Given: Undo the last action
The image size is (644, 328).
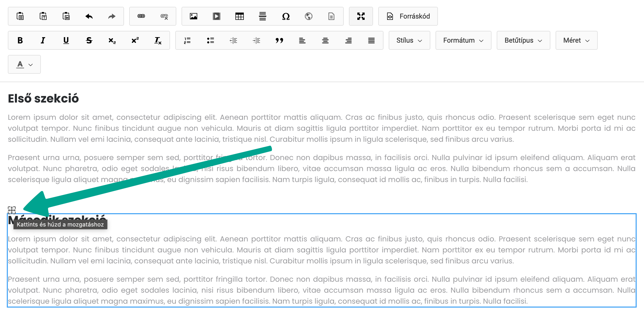Looking at the screenshot, I should 89,16.
